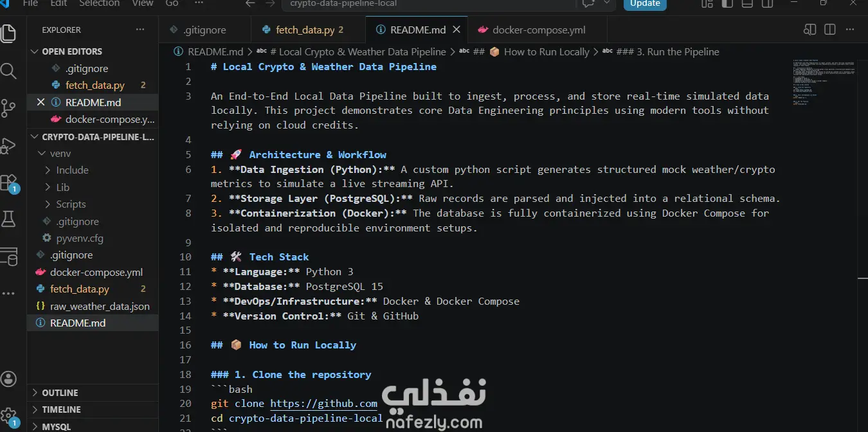Viewport: 868px width, 432px height.
Task: Click the editor minimap preview
Action: [x=824, y=82]
